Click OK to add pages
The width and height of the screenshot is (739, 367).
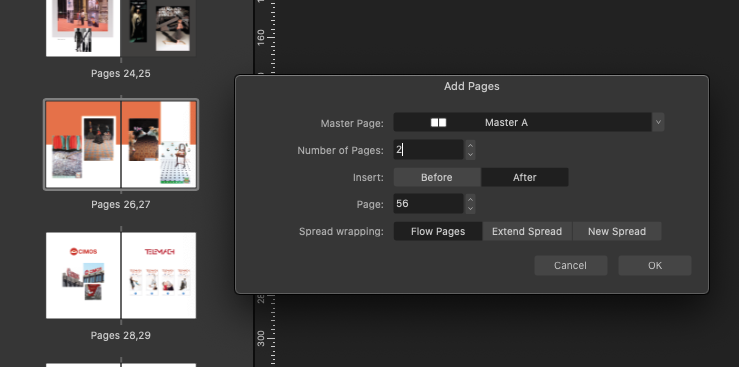655,265
